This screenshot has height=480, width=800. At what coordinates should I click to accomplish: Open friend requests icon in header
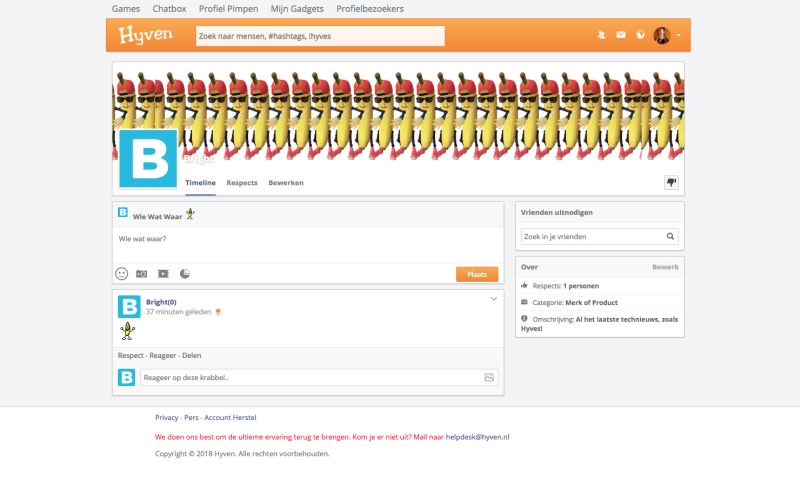point(601,35)
